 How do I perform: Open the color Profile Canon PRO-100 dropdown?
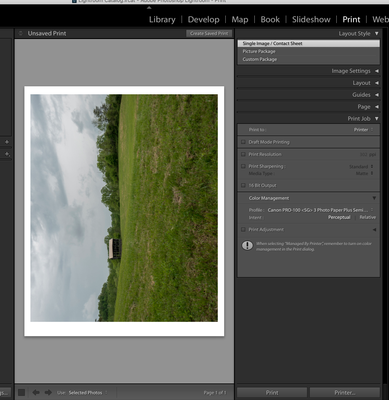(320, 210)
